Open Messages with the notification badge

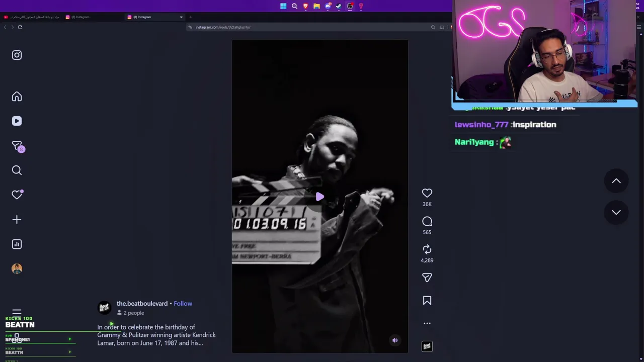click(x=18, y=146)
